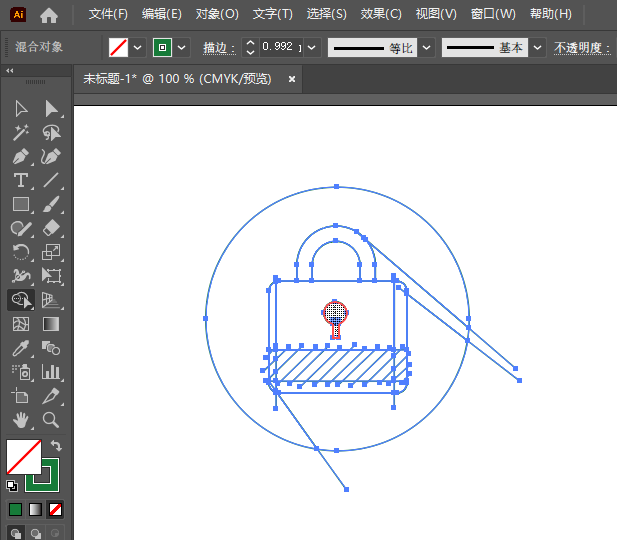Select the Perspective Grid tool
The height and width of the screenshot is (540, 617).
(x=51, y=300)
